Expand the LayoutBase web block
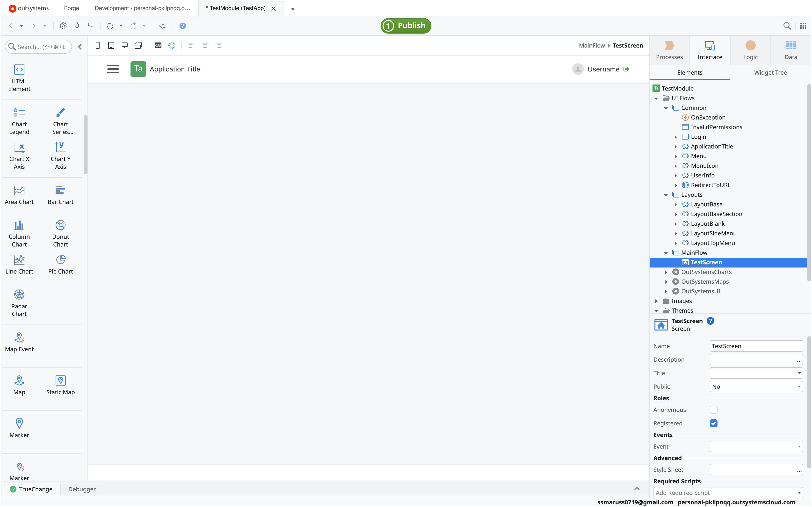Image resolution: width=812 pixels, height=507 pixels. pyautogui.click(x=676, y=204)
